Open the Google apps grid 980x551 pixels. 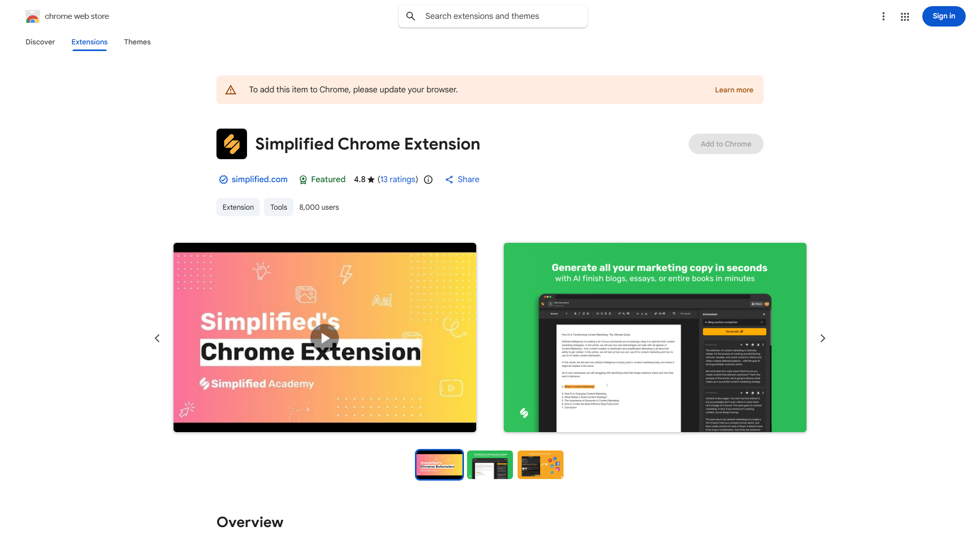[904, 16]
